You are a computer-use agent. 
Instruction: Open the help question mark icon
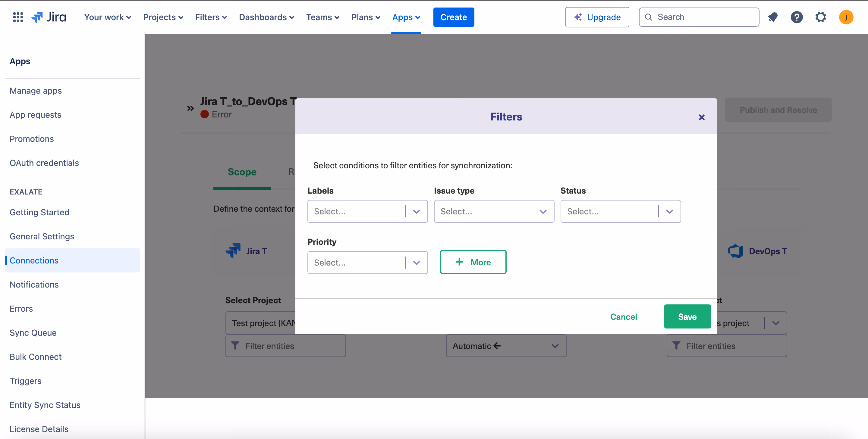tap(797, 17)
